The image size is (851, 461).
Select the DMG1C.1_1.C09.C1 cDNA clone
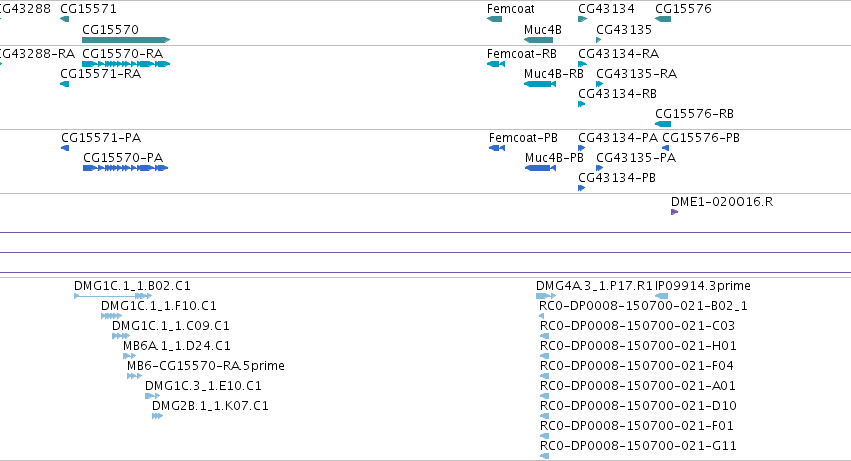point(120,336)
